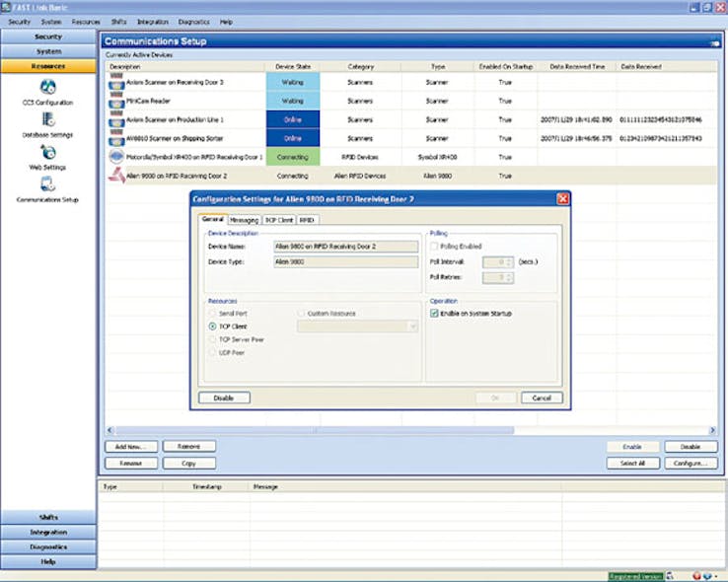Sort by Device State column header
The height and width of the screenshot is (582, 728).
click(x=293, y=67)
